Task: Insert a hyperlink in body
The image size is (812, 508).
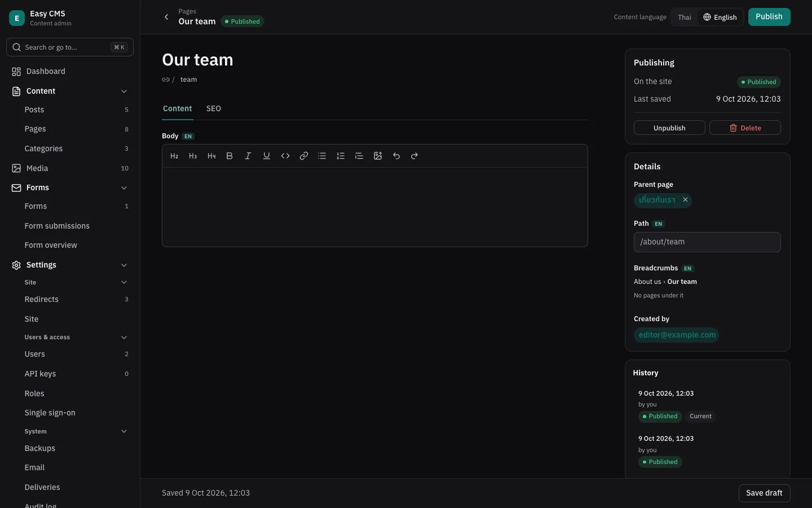Action: (304, 156)
